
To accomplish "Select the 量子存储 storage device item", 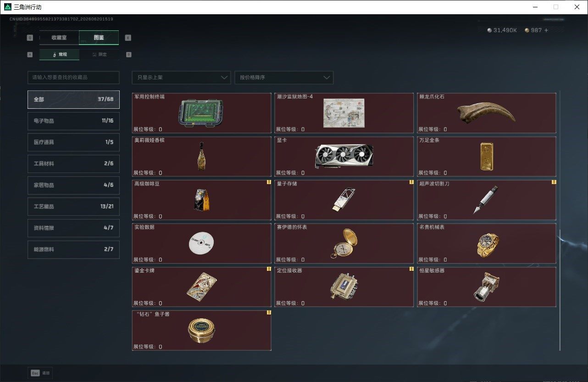I will [x=344, y=200].
